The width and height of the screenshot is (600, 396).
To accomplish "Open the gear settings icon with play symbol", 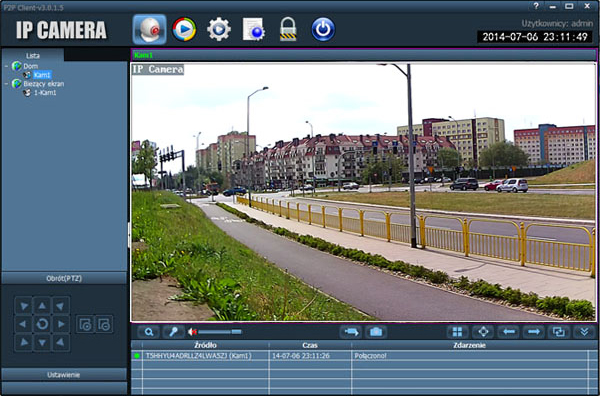I will tap(219, 29).
